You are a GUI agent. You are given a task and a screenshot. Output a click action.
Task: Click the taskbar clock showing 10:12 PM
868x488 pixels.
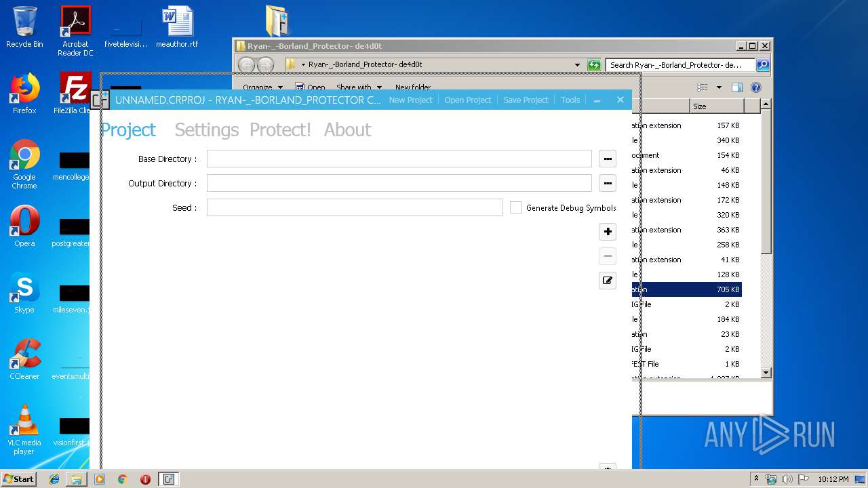pyautogui.click(x=833, y=479)
